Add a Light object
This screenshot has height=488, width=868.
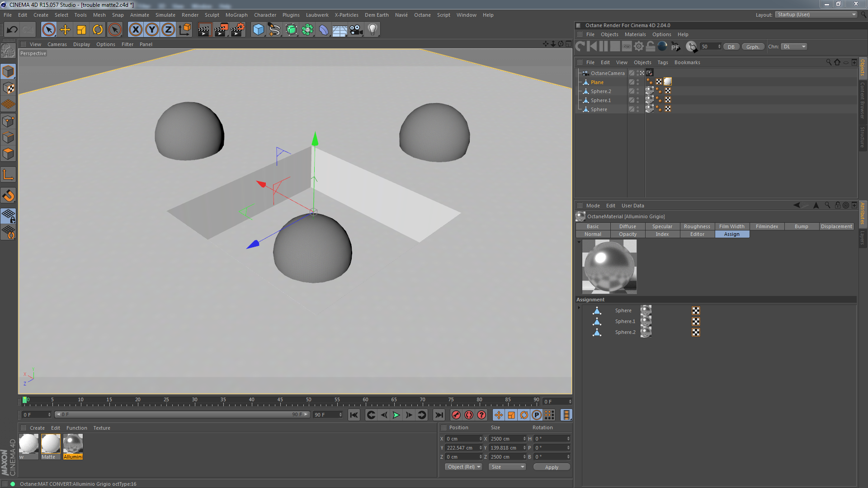coord(373,30)
